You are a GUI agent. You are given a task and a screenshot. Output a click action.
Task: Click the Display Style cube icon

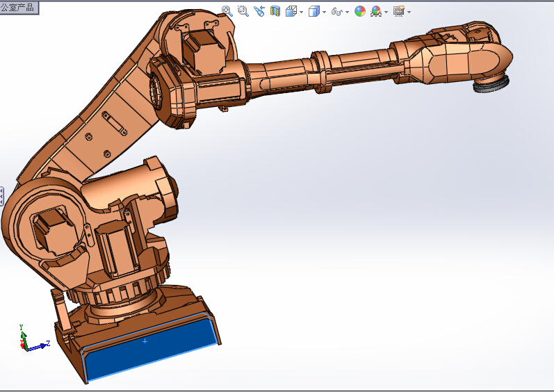[x=313, y=11]
